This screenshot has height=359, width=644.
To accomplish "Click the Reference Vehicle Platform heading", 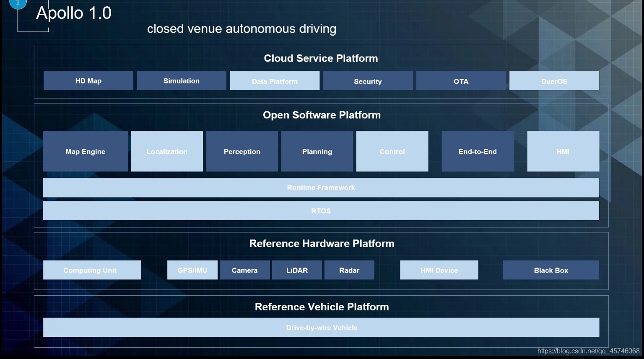I will (322, 307).
